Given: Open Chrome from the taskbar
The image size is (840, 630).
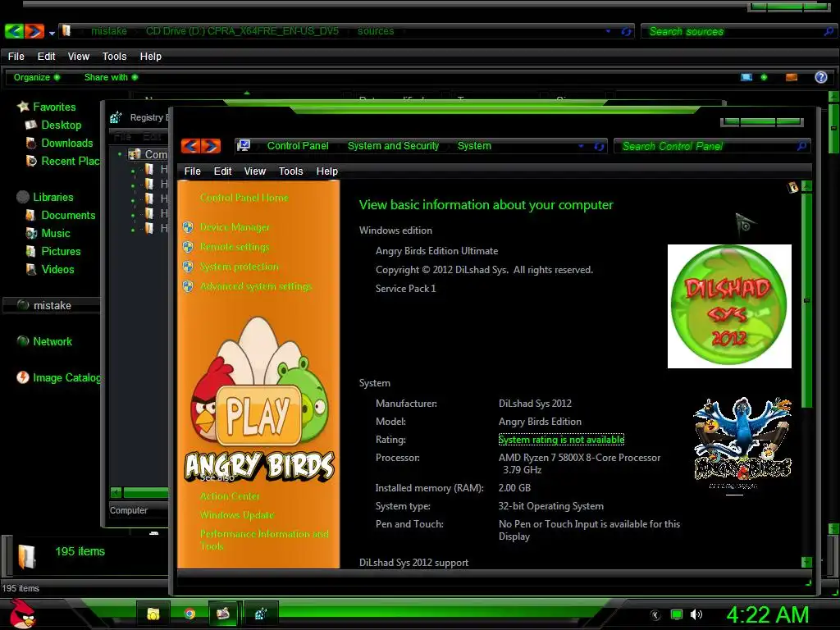Looking at the screenshot, I should coord(189,614).
